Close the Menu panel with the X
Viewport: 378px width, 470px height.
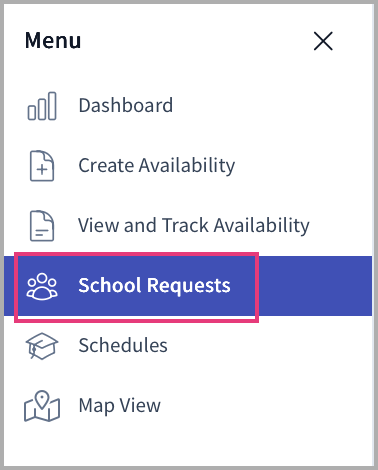point(323,41)
